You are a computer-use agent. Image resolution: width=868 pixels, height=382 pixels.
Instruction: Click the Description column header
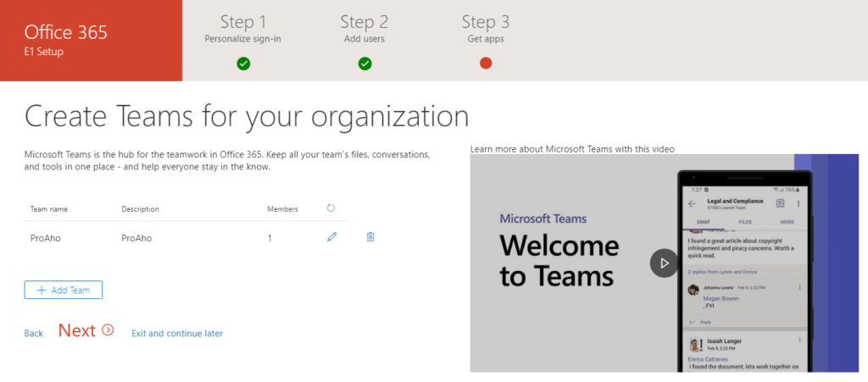point(140,209)
